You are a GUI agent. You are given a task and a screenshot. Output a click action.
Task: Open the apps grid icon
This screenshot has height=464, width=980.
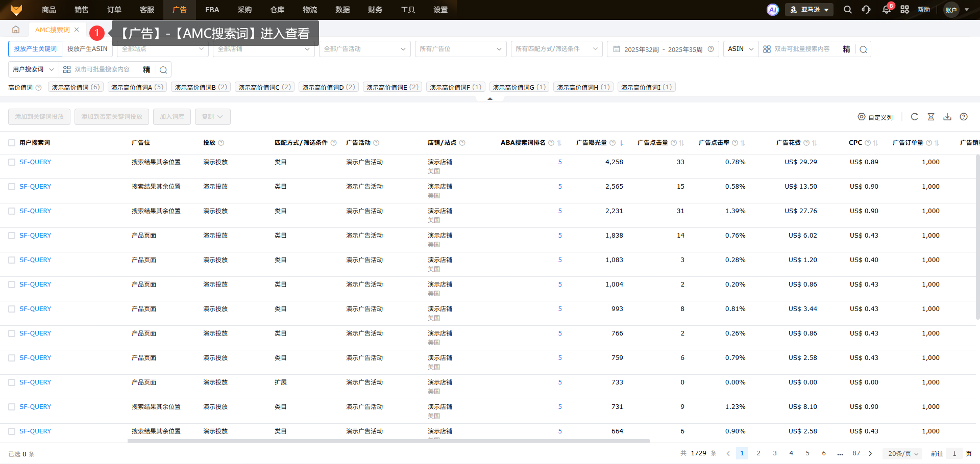[x=904, y=10]
